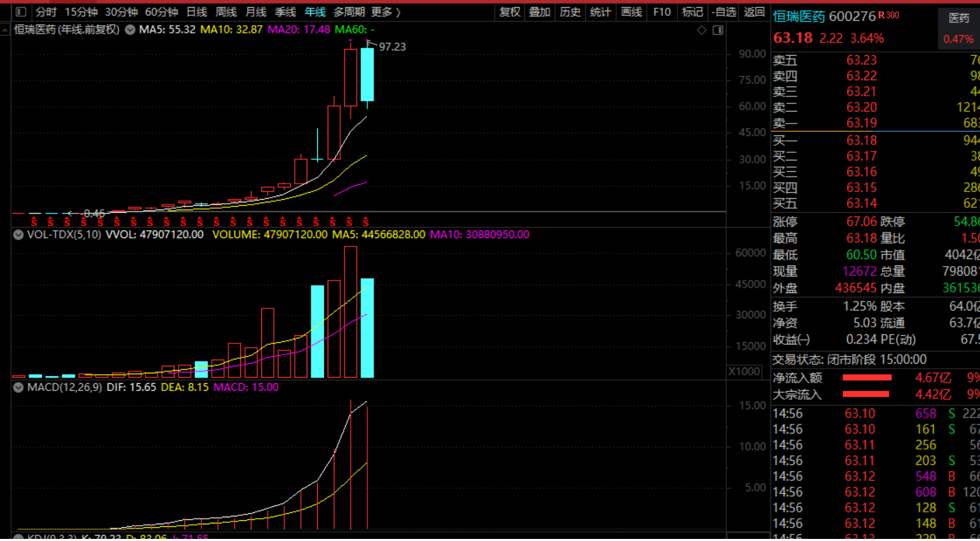Switch to 15分钟 period
Screen dimensions: 980x541
[81, 12]
